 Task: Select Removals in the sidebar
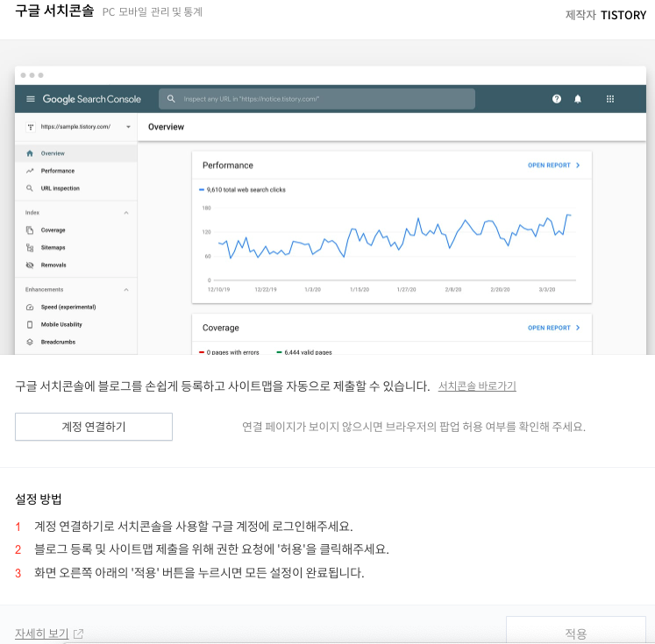point(75,265)
